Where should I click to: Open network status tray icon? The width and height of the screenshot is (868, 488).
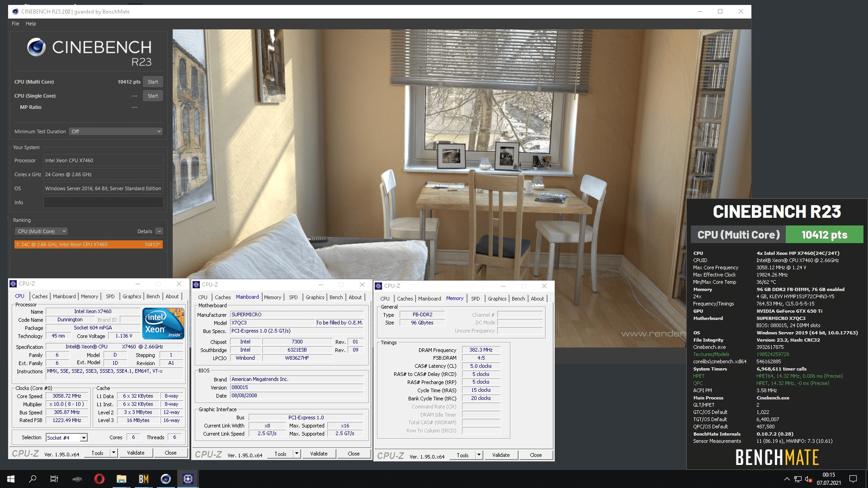(798, 479)
